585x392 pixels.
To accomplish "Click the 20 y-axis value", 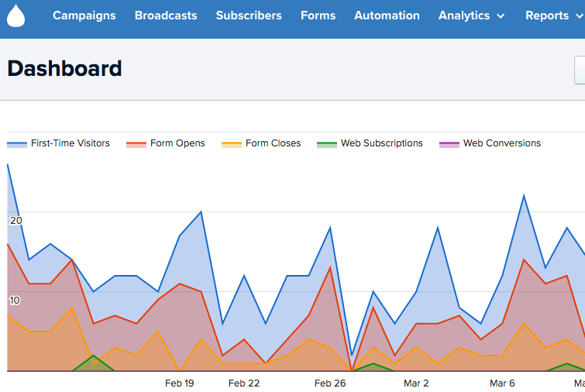I will 15,221.
